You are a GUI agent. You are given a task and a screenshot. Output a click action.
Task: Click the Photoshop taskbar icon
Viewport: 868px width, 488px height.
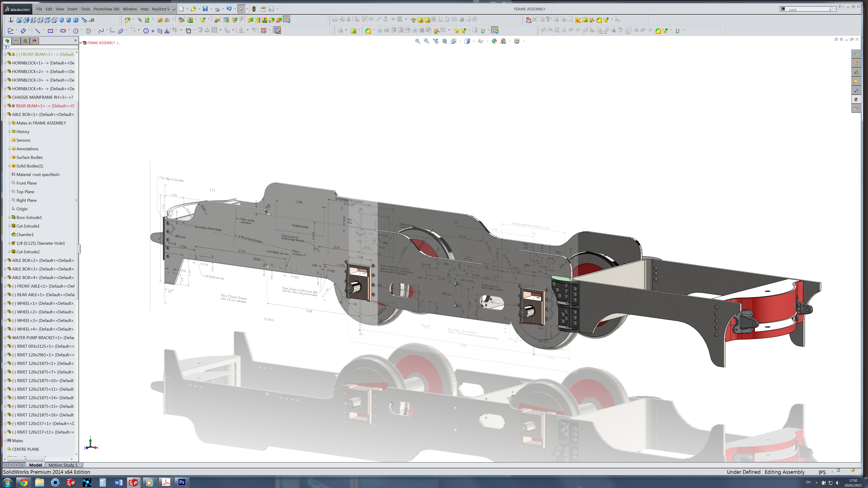[182, 482]
